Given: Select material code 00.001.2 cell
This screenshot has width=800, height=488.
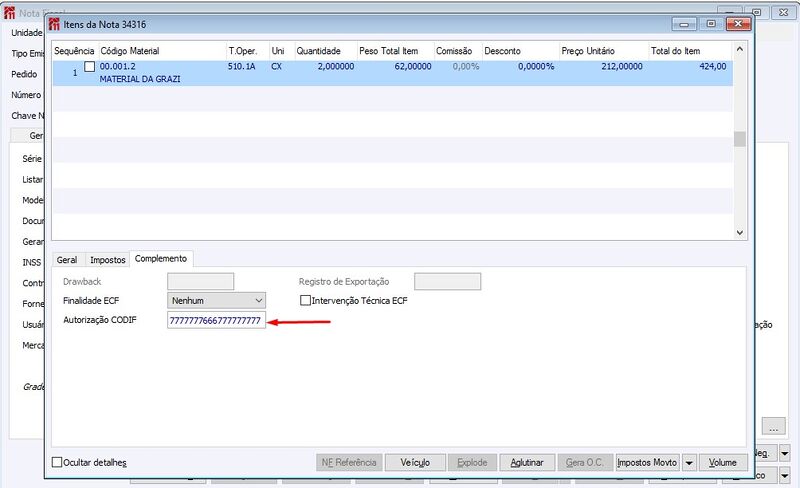Looking at the screenshot, I should point(118,66).
